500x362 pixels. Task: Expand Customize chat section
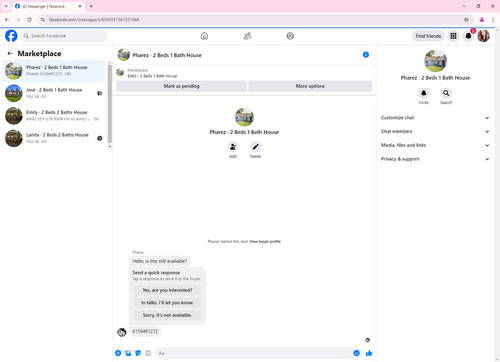pyautogui.click(x=435, y=118)
